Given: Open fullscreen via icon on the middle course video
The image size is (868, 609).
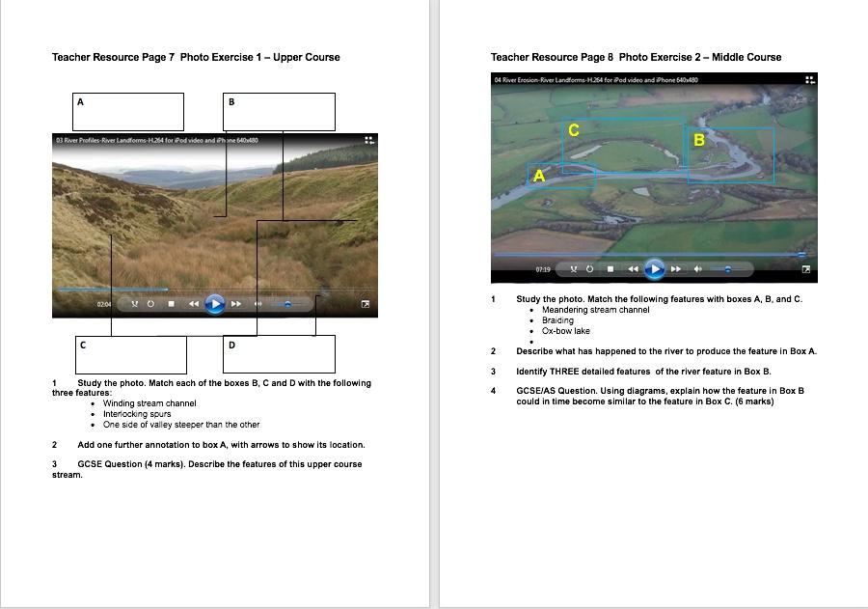Looking at the screenshot, I should point(805,269).
